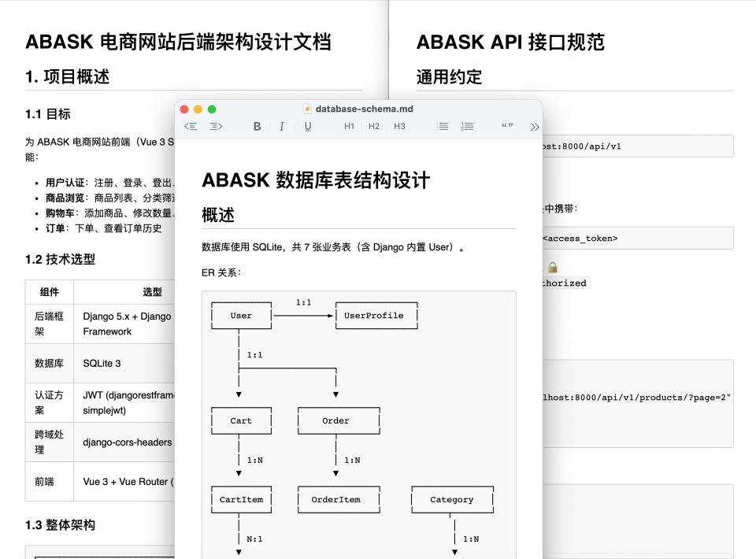756x559 pixels.
Task: Click the OrderItem box in ER diagram
Action: (339, 500)
